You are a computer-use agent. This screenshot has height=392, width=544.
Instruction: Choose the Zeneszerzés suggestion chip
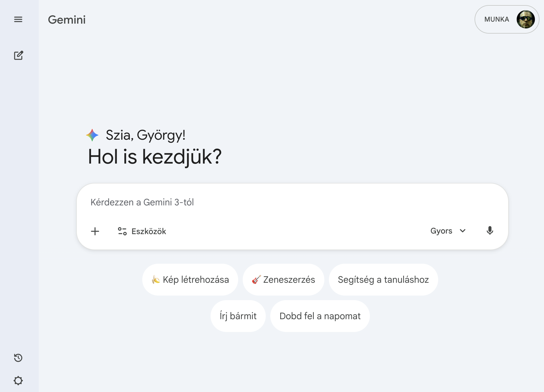click(283, 280)
